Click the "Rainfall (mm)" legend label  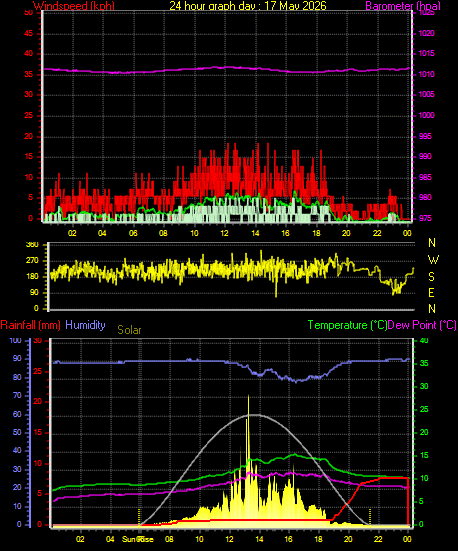[31, 325]
